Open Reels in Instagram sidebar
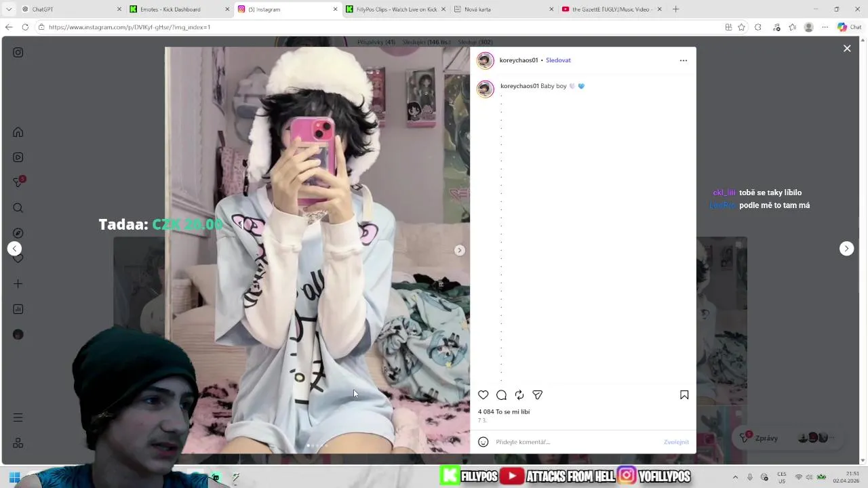This screenshot has height=488, width=868. [18, 157]
